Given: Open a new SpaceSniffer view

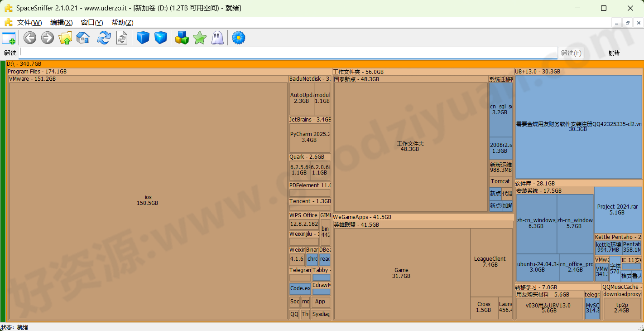Looking at the screenshot, I should click(x=8, y=38).
